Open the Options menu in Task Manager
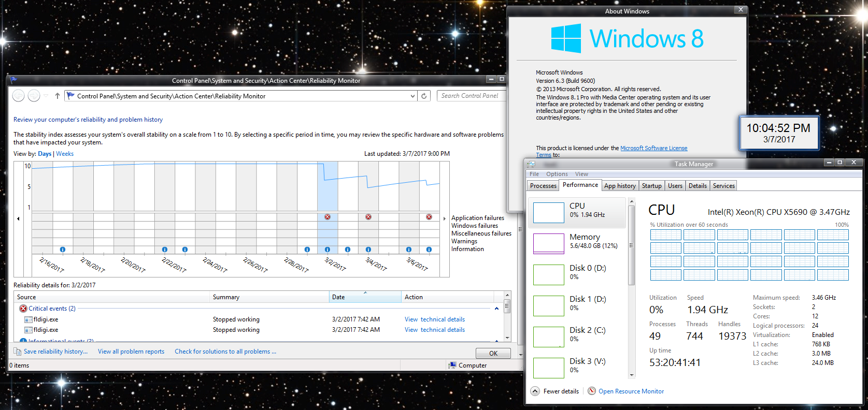The image size is (868, 410). 557,174
